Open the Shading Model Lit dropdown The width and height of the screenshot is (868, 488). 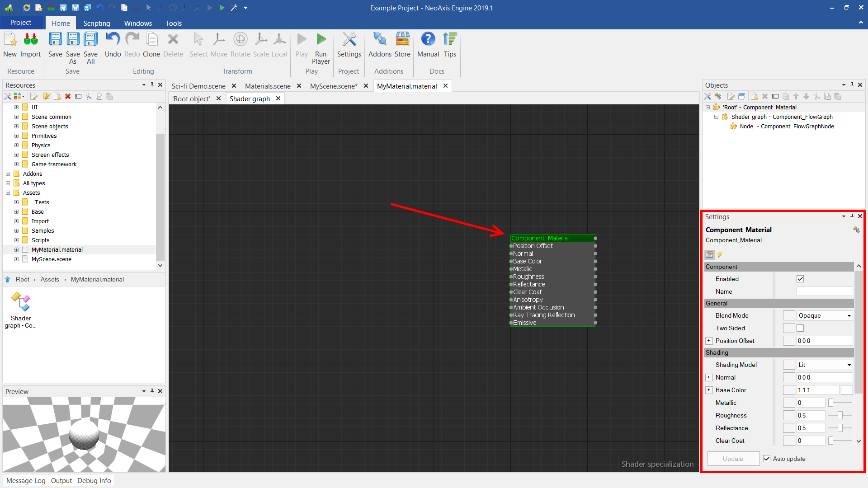[825, 365]
